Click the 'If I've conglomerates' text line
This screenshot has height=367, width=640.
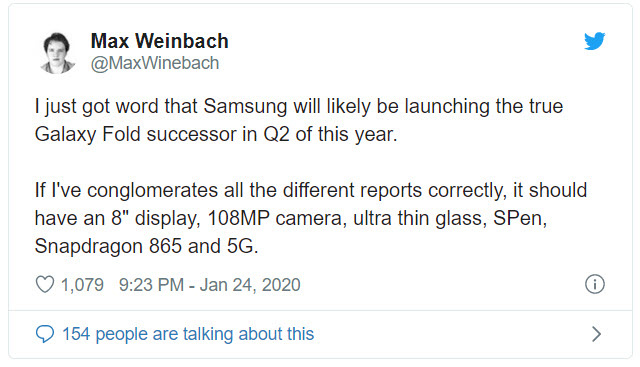tap(311, 191)
